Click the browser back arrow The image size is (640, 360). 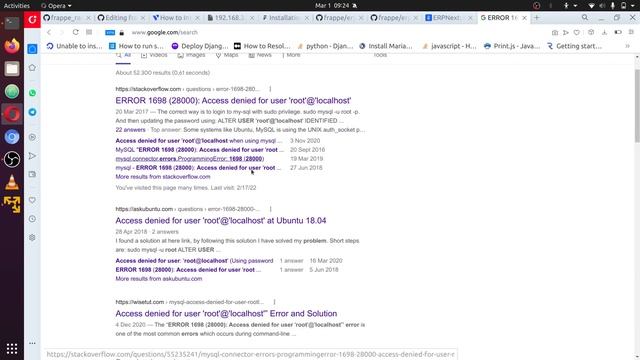(49, 32)
